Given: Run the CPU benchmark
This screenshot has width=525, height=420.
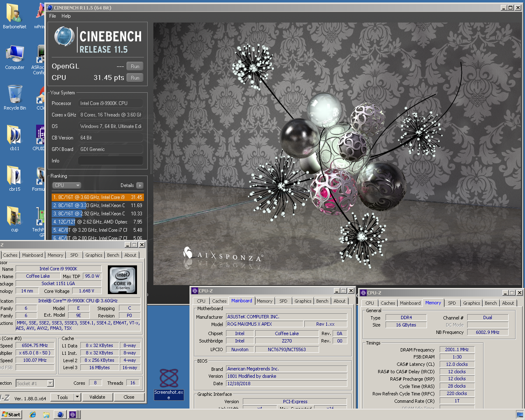Looking at the screenshot, I should (135, 78).
